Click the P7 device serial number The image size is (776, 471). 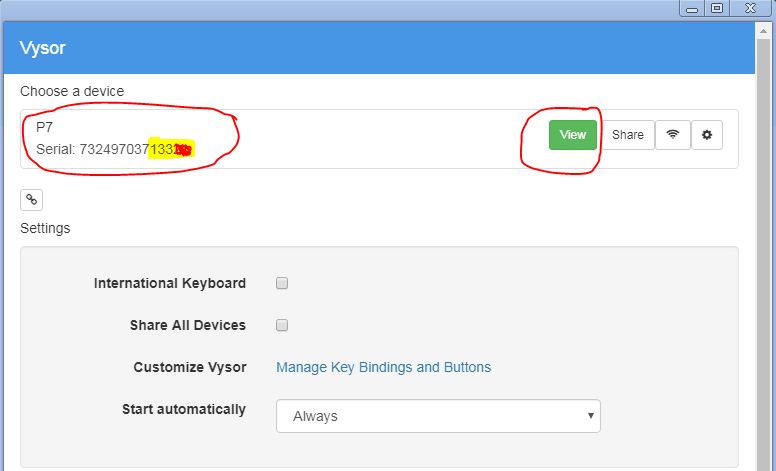(x=114, y=149)
